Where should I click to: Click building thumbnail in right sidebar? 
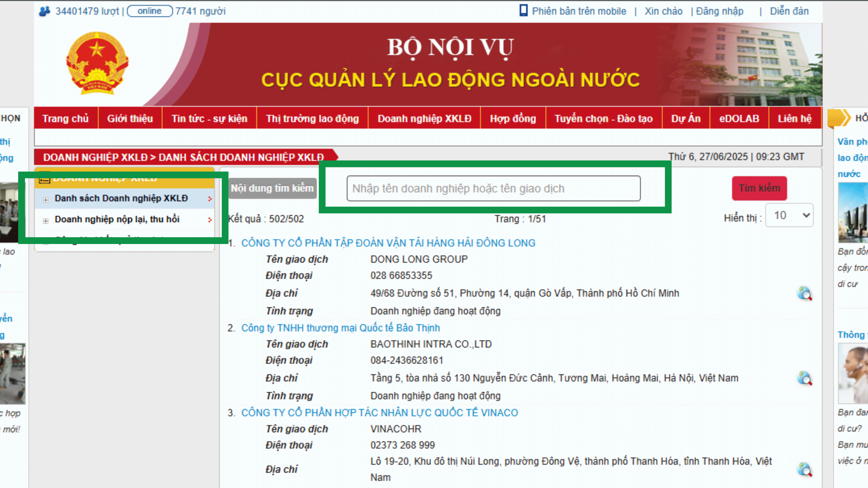point(853,213)
